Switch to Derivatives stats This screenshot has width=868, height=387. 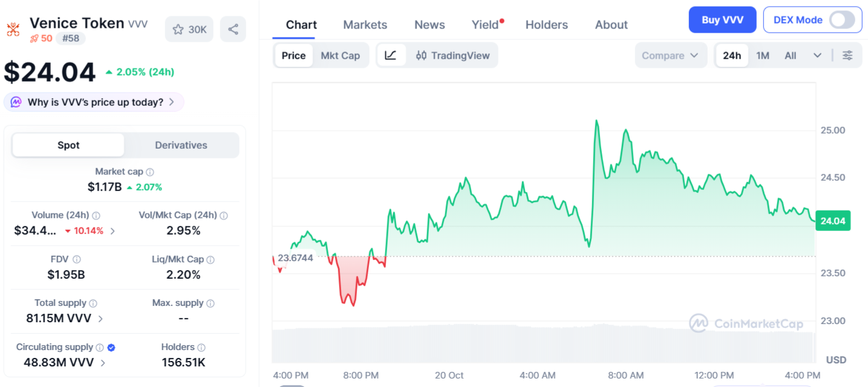pyautogui.click(x=181, y=145)
